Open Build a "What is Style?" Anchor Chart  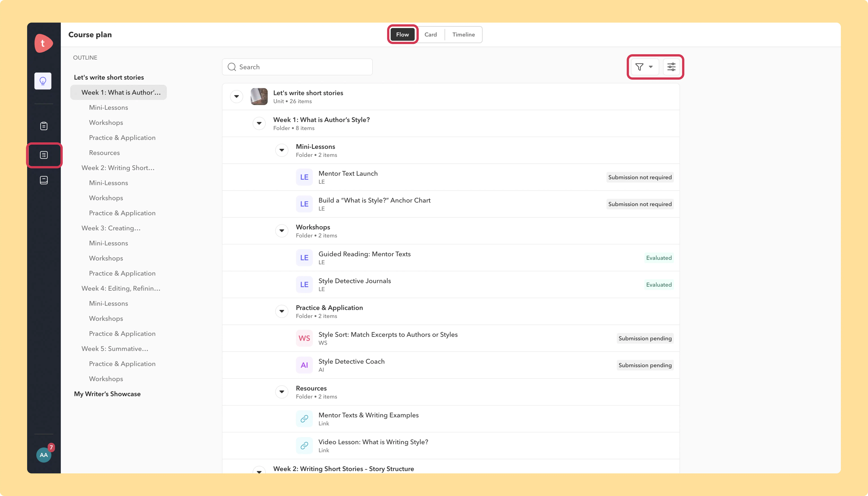click(x=374, y=200)
